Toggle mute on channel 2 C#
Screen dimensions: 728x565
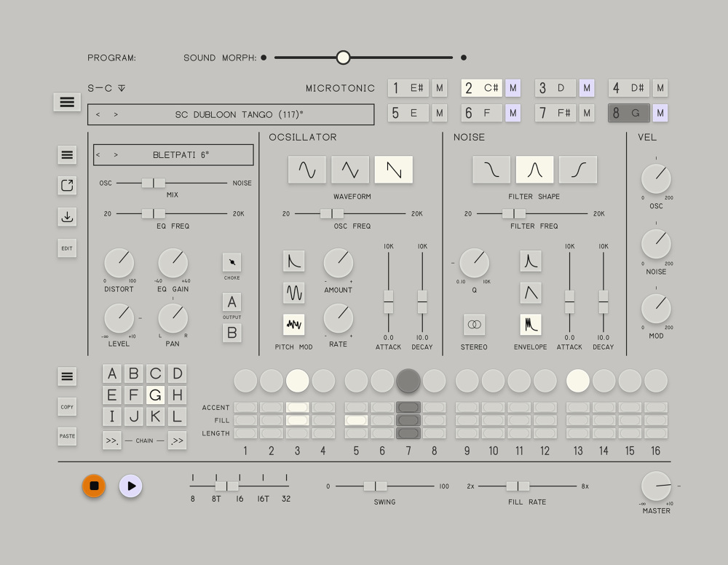point(513,88)
